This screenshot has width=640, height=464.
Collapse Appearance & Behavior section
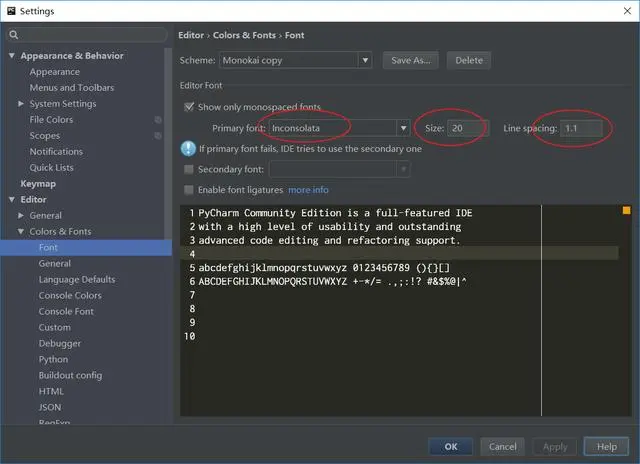[12, 56]
